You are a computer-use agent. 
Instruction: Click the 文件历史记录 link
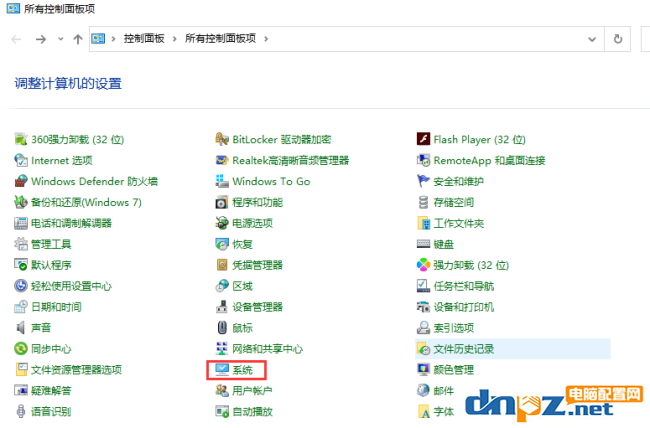point(464,349)
